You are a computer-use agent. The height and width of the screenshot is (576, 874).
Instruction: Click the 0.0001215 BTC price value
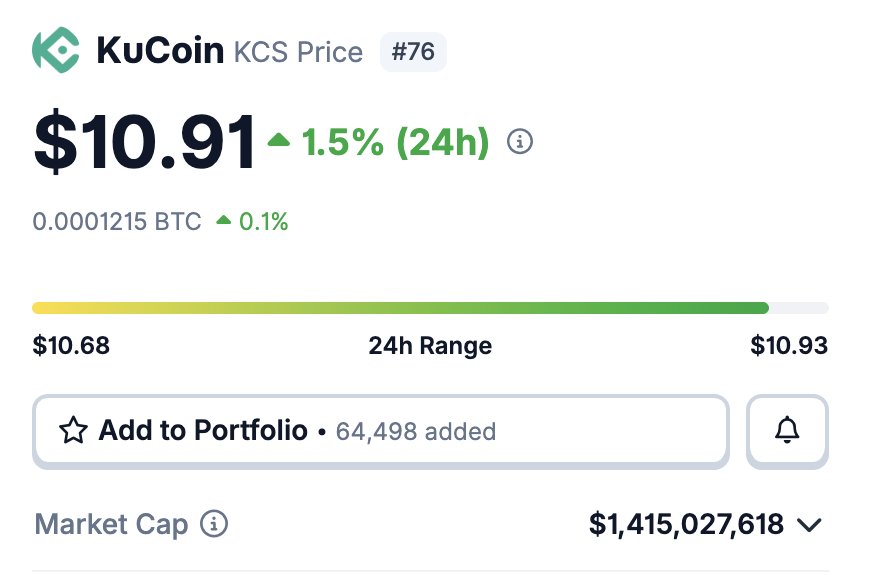(x=117, y=221)
